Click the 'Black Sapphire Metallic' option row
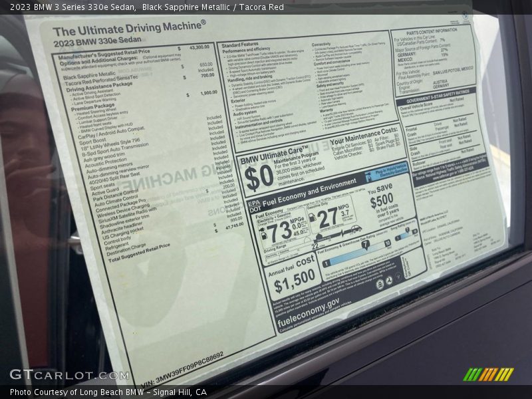This screenshot has height=399, width=532. click(89, 76)
